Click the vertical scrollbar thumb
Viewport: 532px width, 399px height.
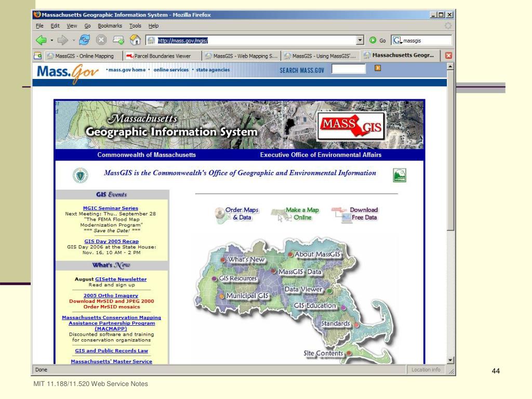coord(450,150)
